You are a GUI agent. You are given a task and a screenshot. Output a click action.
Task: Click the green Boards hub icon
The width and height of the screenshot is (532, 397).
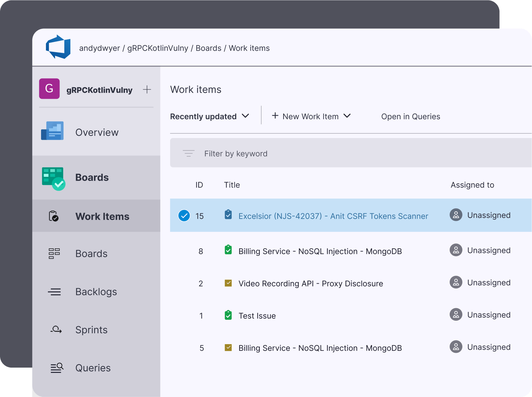[x=54, y=179]
